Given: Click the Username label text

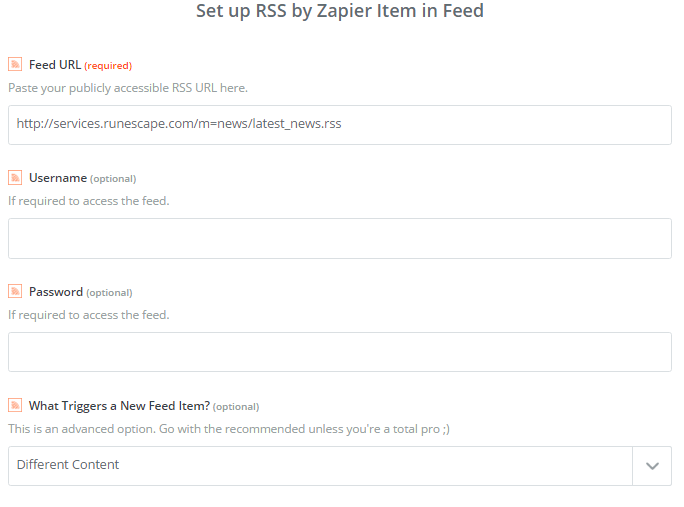Looking at the screenshot, I should click(x=57, y=178).
